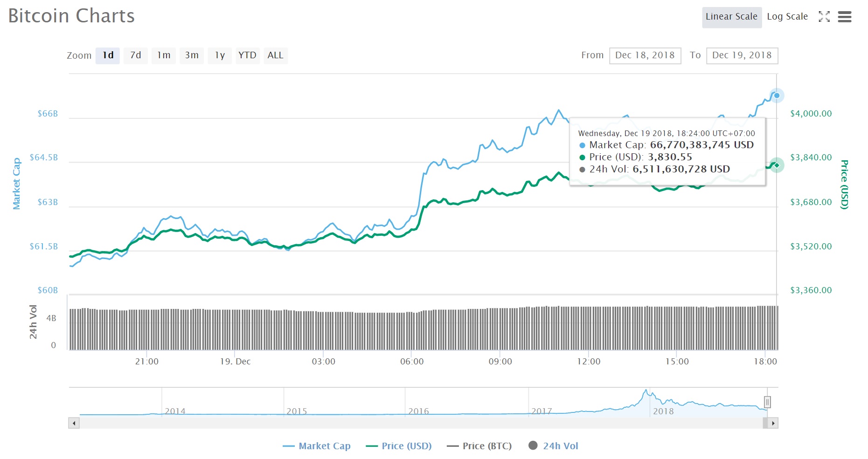Switch to Linear Scale
This screenshot has height=459, width=868.
(732, 17)
